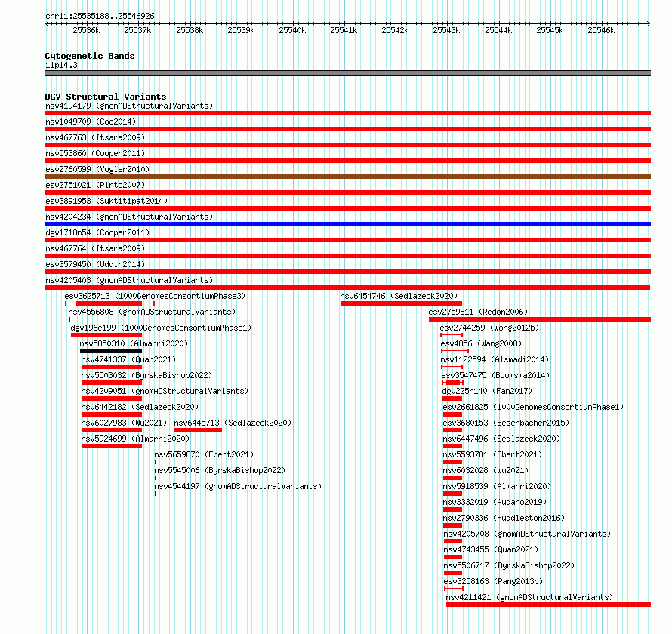Open nsv3332019 (Audano2019) label
The image size is (672, 634).
pyautogui.click(x=495, y=502)
